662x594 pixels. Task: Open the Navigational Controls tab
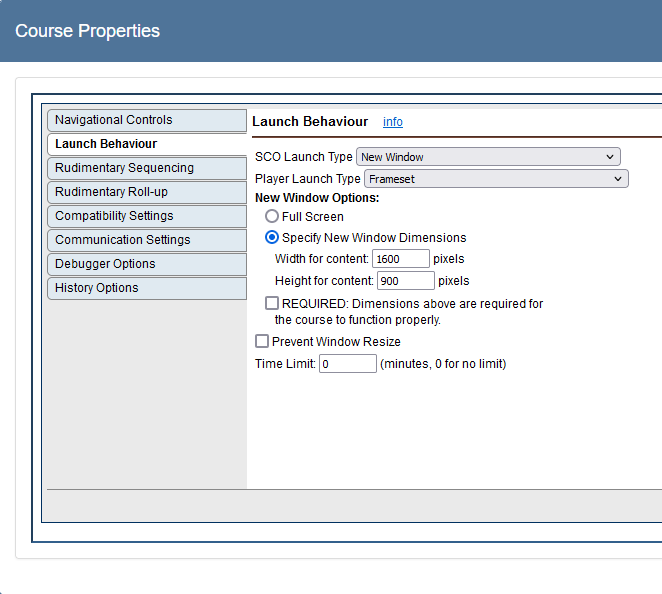(146, 120)
